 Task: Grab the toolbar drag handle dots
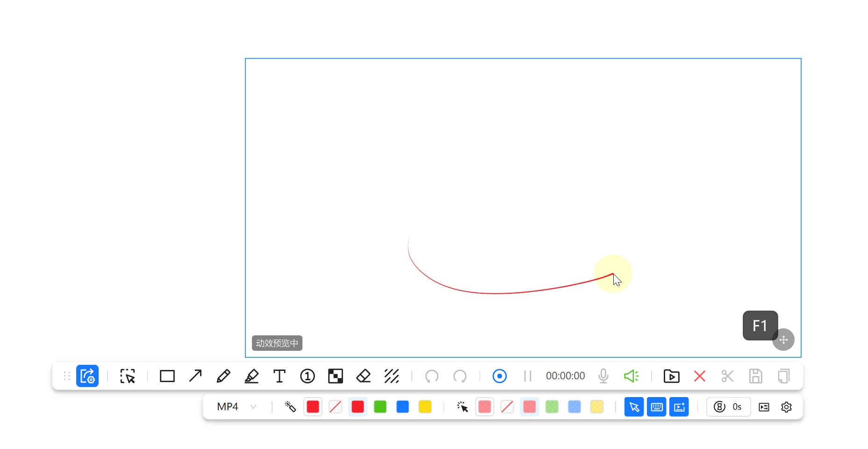pos(67,376)
